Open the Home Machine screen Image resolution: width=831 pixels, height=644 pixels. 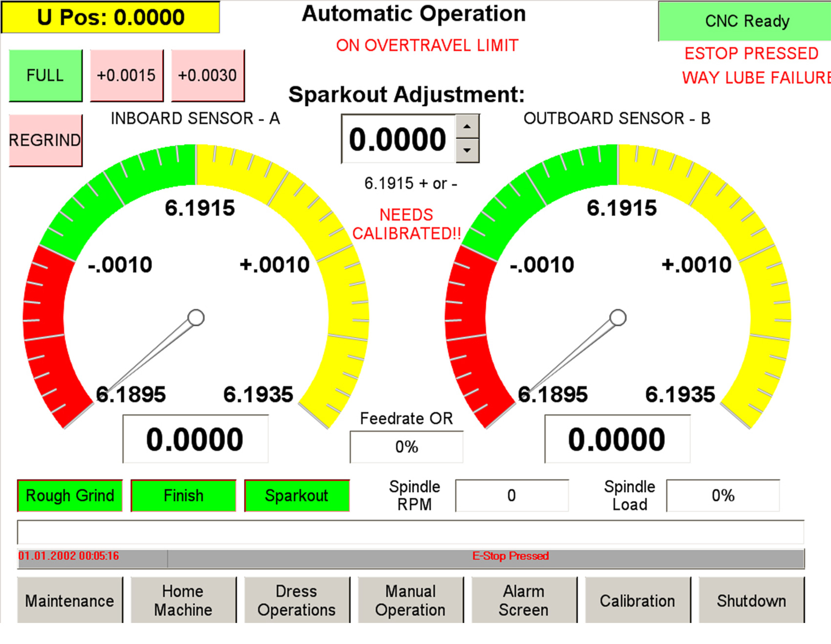tap(183, 600)
